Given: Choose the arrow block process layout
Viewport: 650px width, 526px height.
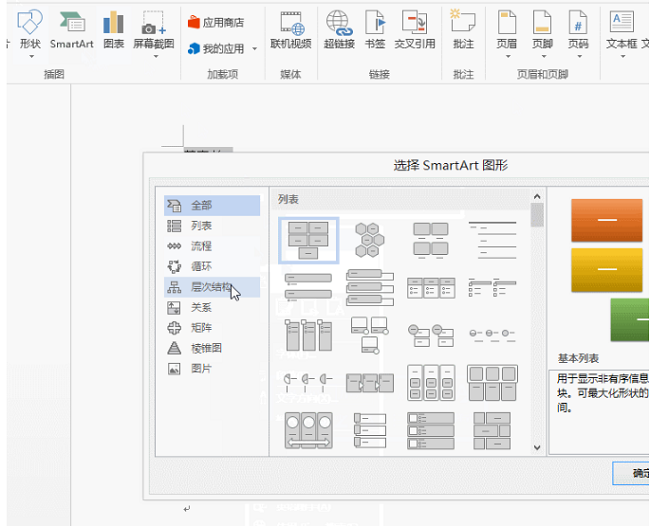Looking at the screenshot, I should tap(370, 382).
